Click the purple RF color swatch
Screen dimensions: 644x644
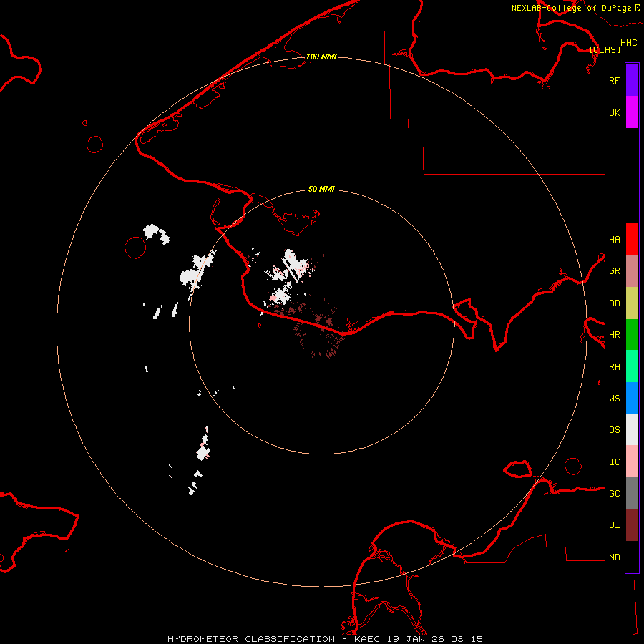[632, 80]
